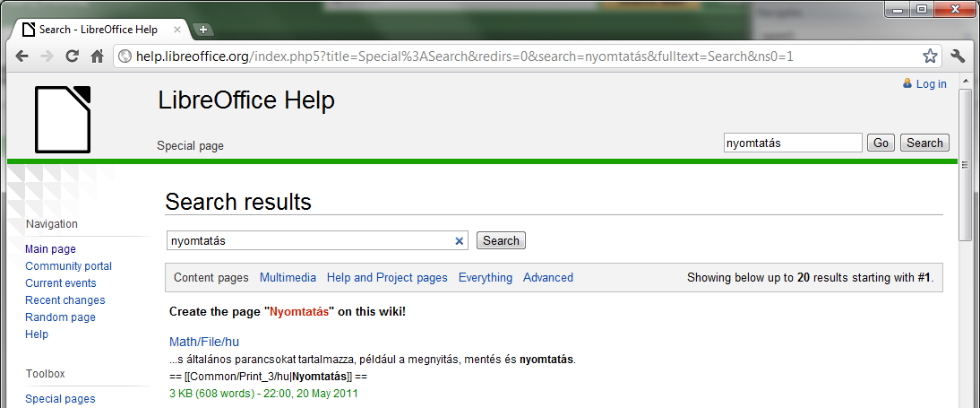This screenshot has height=408, width=980.
Task: Click the Special page label
Action: [190, 146]
